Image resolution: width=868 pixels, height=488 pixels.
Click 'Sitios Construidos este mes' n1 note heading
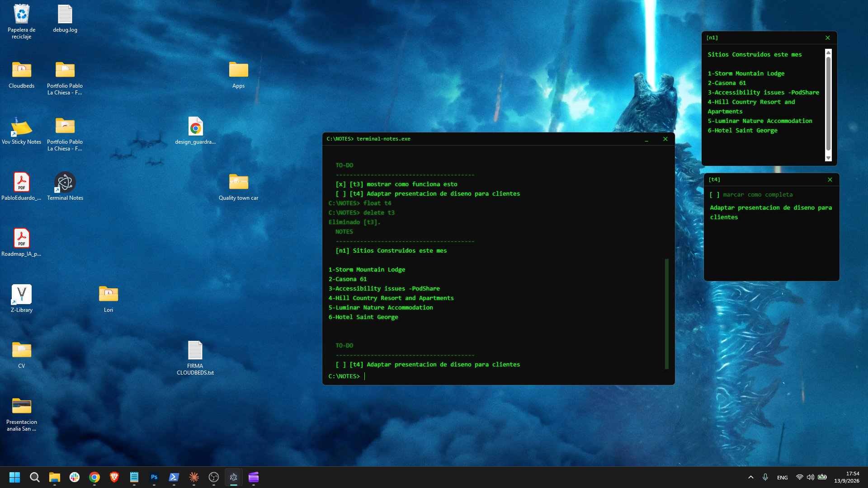(755, 55)
